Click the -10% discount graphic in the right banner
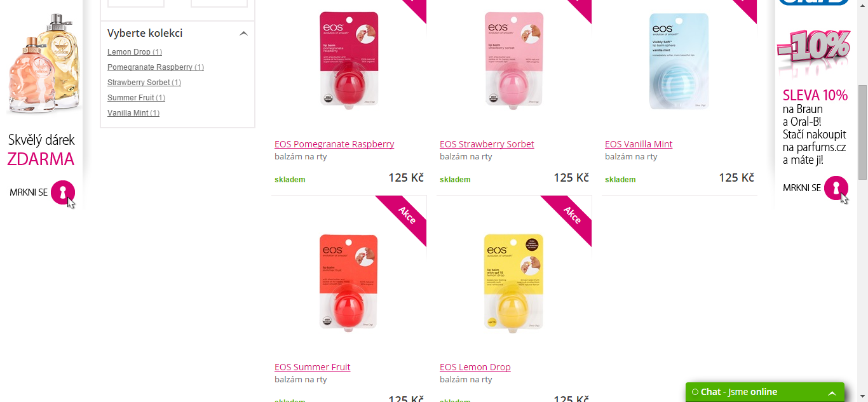Viewport: 868px width, 402px height. 813,48
